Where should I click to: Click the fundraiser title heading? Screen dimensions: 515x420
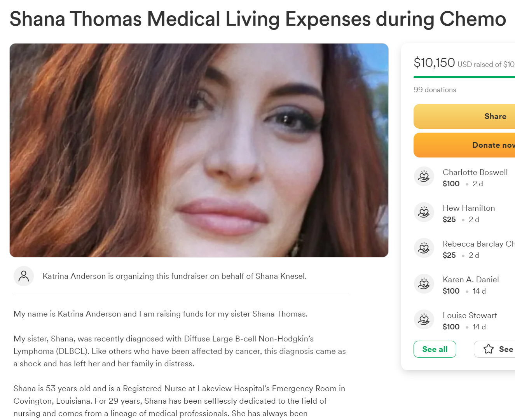(258, 19)
